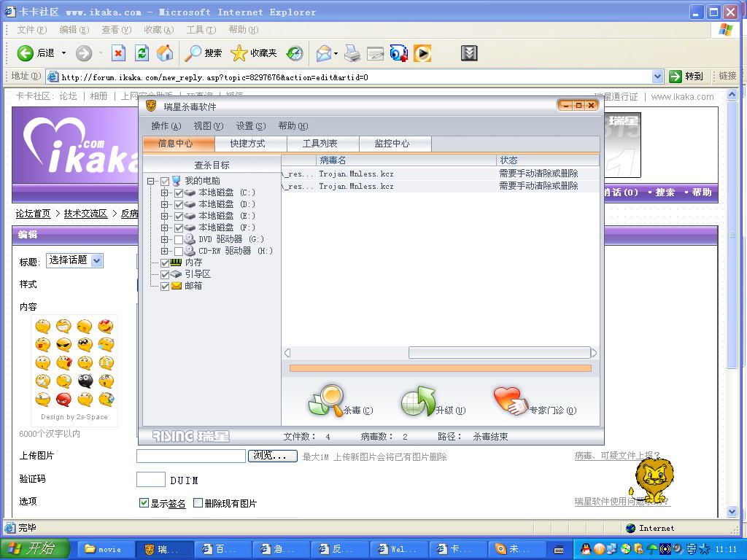Go to the IE Home icon
747x560 pixels.
(x=165, y=52)
